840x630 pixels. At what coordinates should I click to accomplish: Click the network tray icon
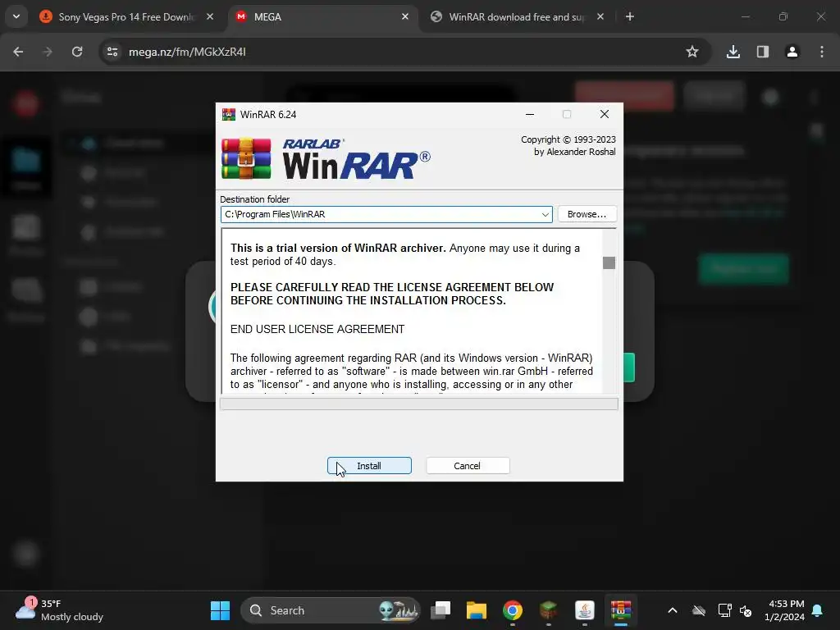tap(724, 610)
